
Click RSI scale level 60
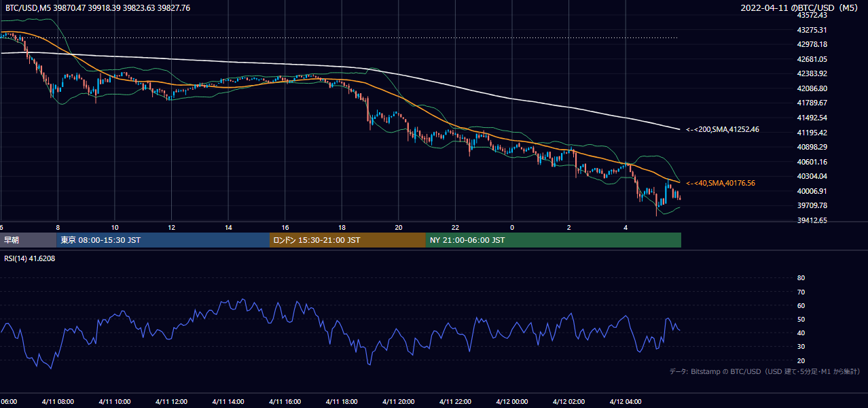[801, 305]
